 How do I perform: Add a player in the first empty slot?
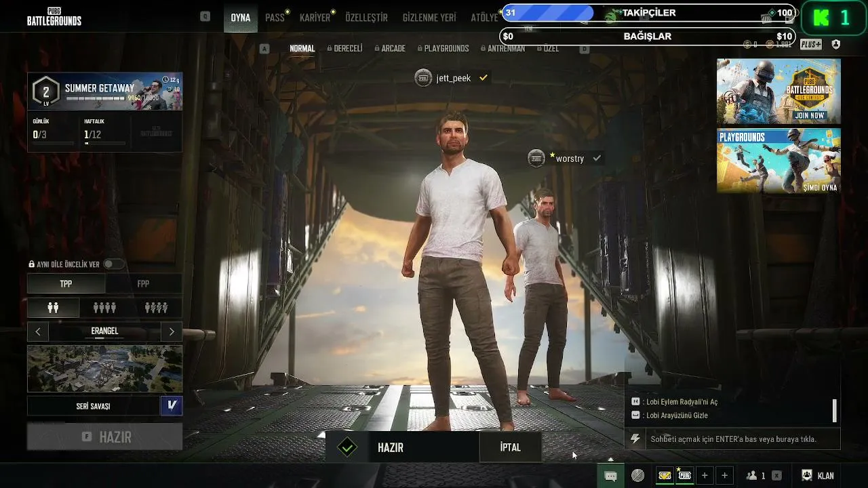click(705, 476)
